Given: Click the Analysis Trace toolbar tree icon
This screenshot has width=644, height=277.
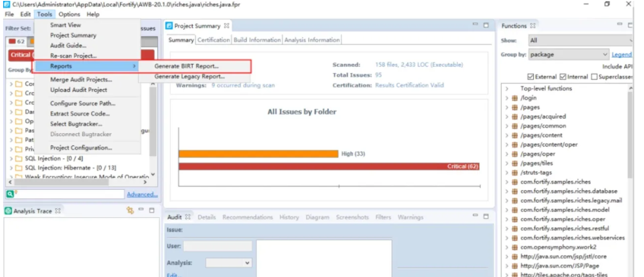Looking at the screenshot, I should 130,211.
